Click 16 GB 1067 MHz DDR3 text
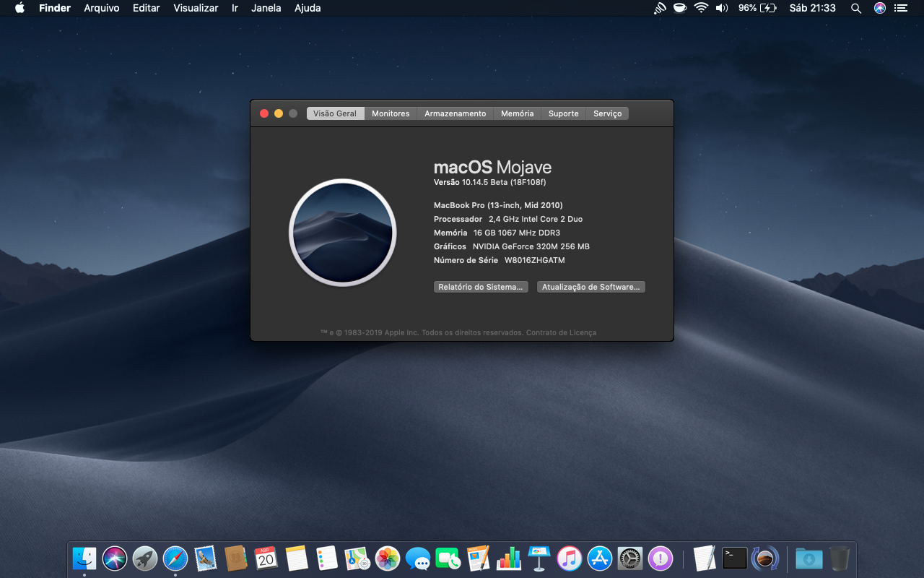 [517, 233]
